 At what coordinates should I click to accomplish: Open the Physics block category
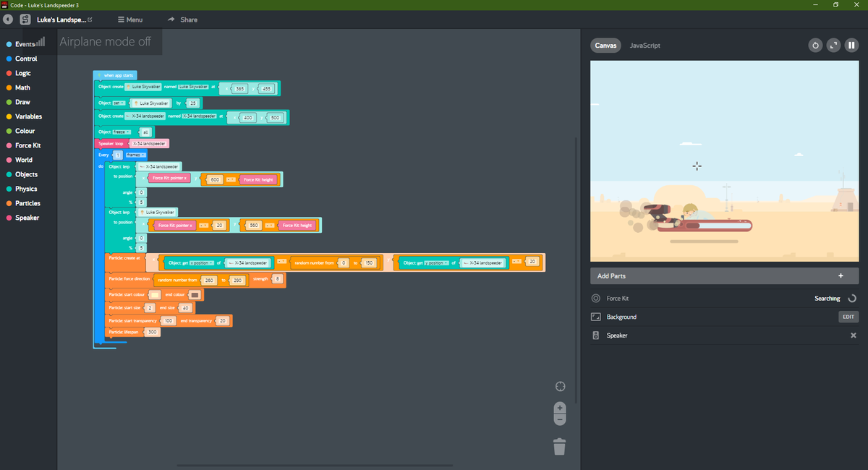click(22, 189)
